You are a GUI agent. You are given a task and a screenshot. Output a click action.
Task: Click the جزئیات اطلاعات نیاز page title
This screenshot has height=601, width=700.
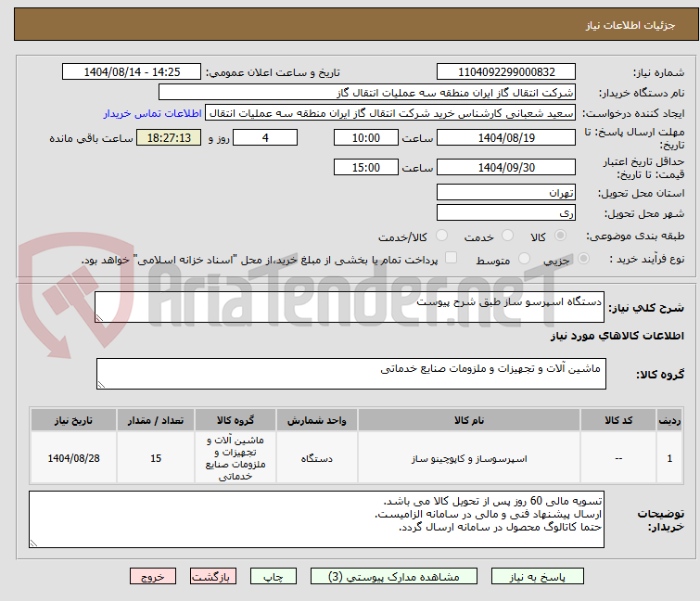pyautogui.click(x=630, y=25)
